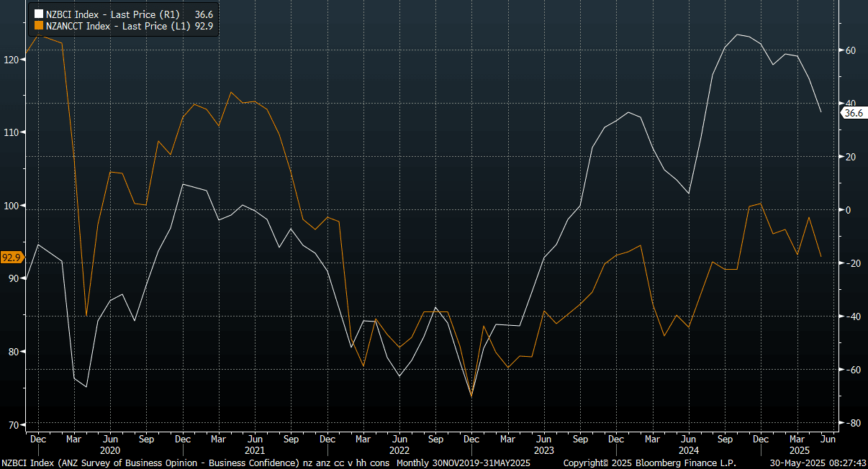Select the 2023 year label on timeline

pos(543,450)
